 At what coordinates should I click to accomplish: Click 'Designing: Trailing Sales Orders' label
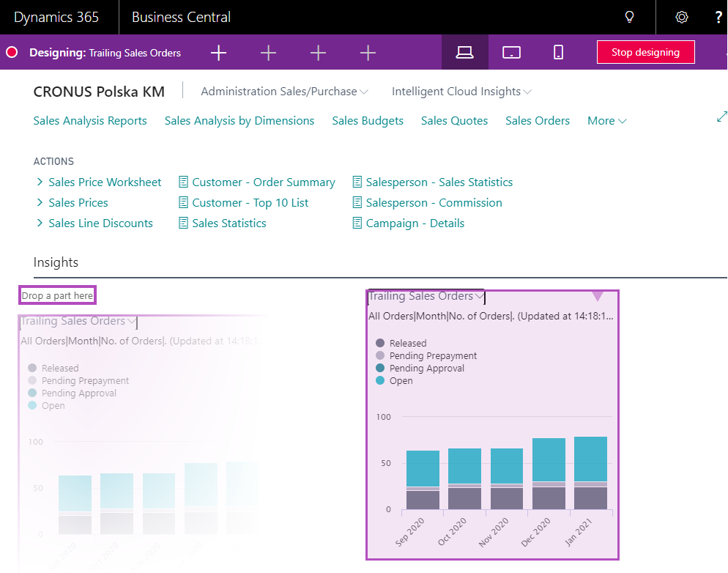click(105, 53)
